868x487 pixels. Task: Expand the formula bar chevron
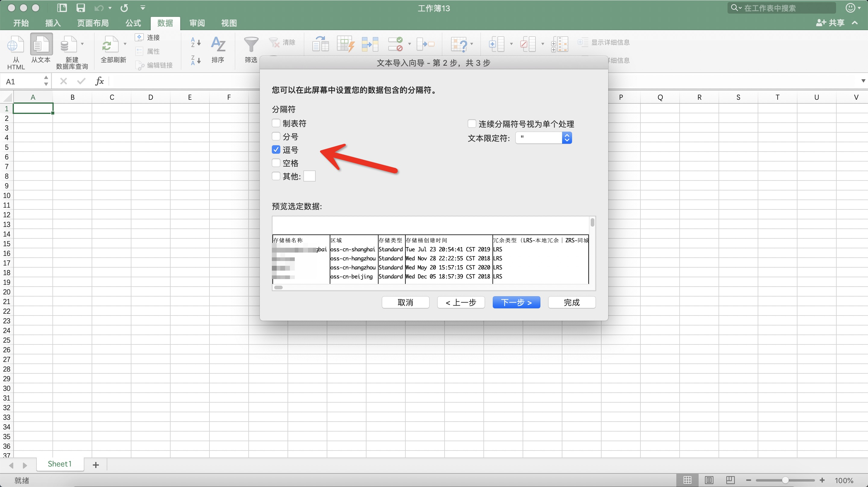pos(863,81)
